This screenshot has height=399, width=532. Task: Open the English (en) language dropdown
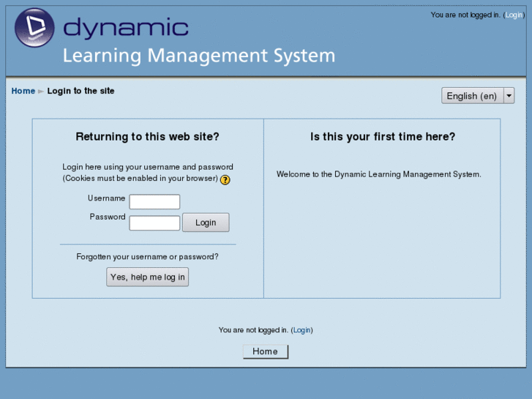coord(478,96)
